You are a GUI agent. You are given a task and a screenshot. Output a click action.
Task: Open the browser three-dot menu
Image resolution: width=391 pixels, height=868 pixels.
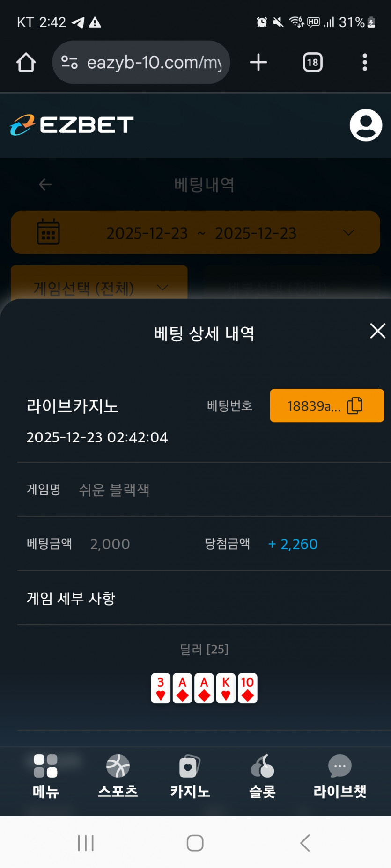(365, 63)
